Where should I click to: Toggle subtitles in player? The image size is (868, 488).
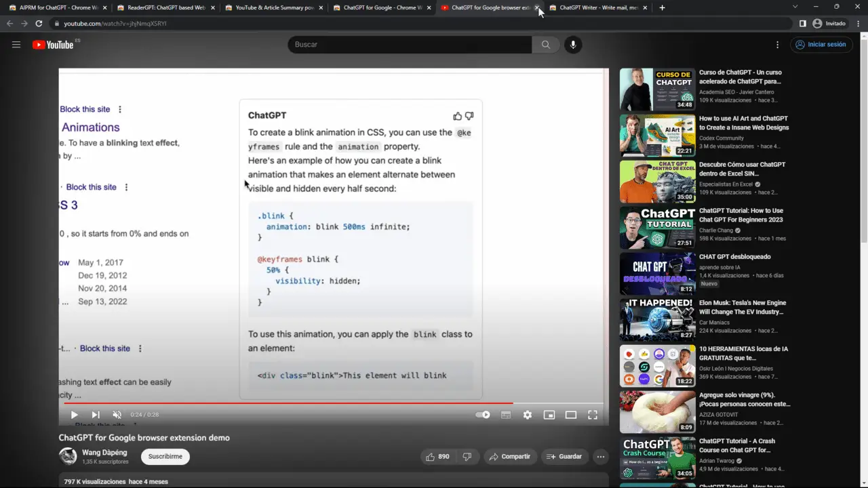tap(506, 415)
